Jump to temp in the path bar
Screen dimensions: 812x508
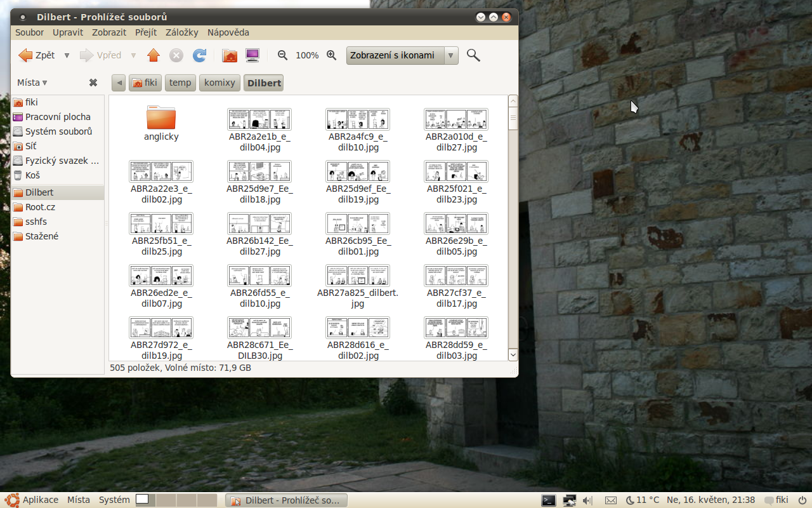180,83
